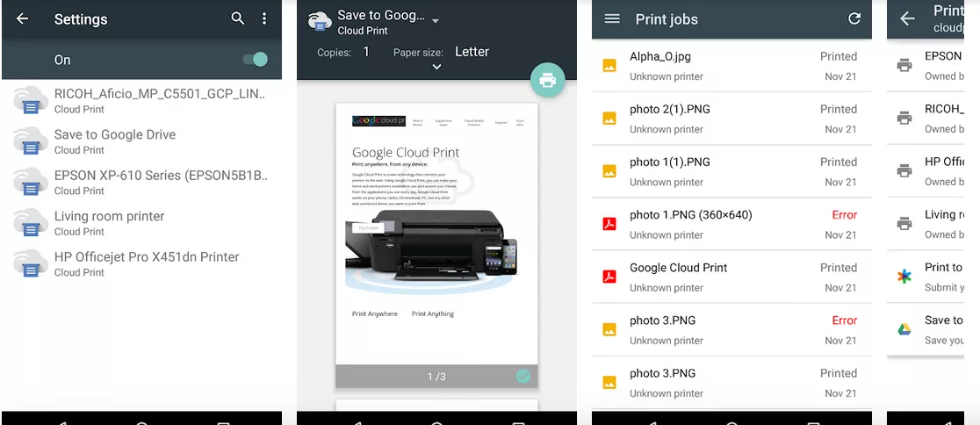Viewport: 980px width, 425px height.
Task: Click the RICOH Aficio cloud printer icon
Action: pos(31,100)
